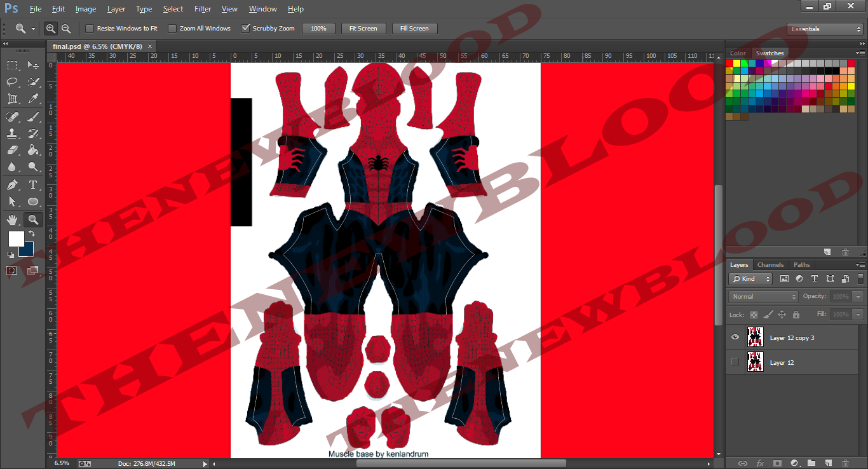Close the final.psd document tab
This screenshot has width=868, height=469.
(x=150, y=46)
